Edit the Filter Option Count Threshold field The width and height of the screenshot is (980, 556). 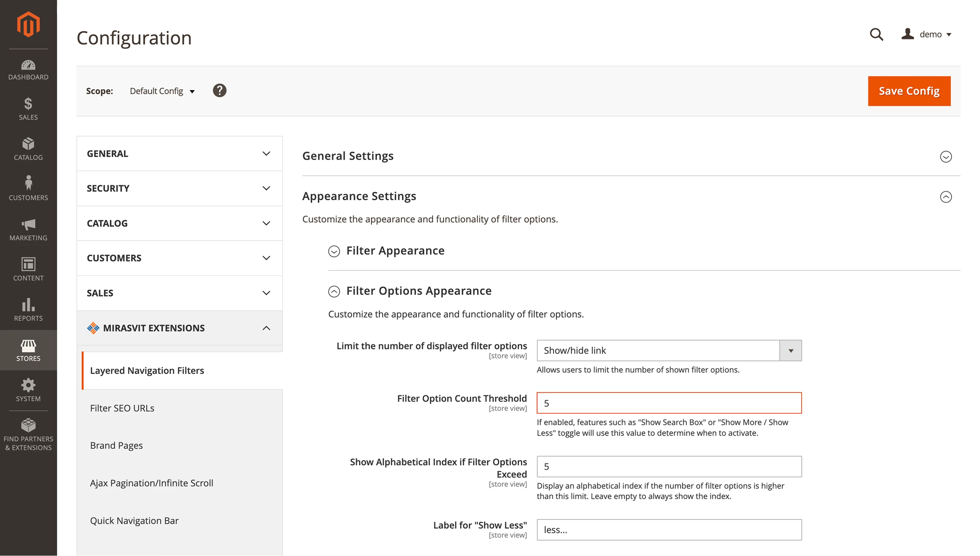(668, 402)
